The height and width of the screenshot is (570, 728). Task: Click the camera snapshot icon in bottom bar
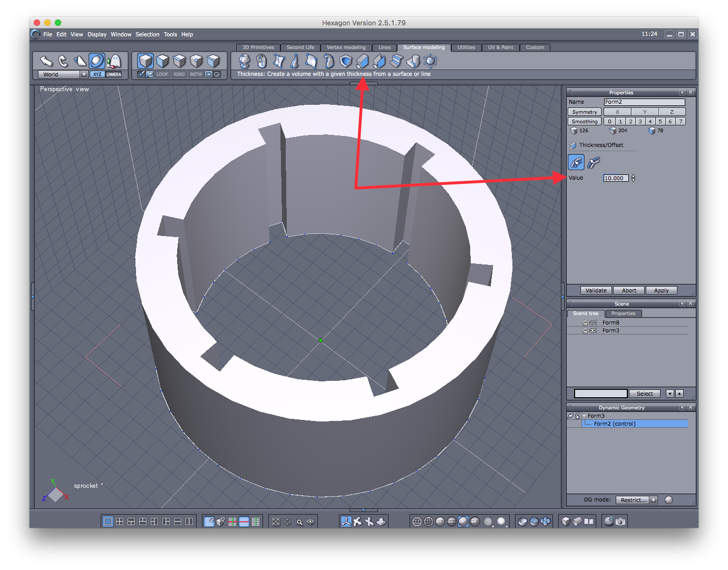[621, 522]
